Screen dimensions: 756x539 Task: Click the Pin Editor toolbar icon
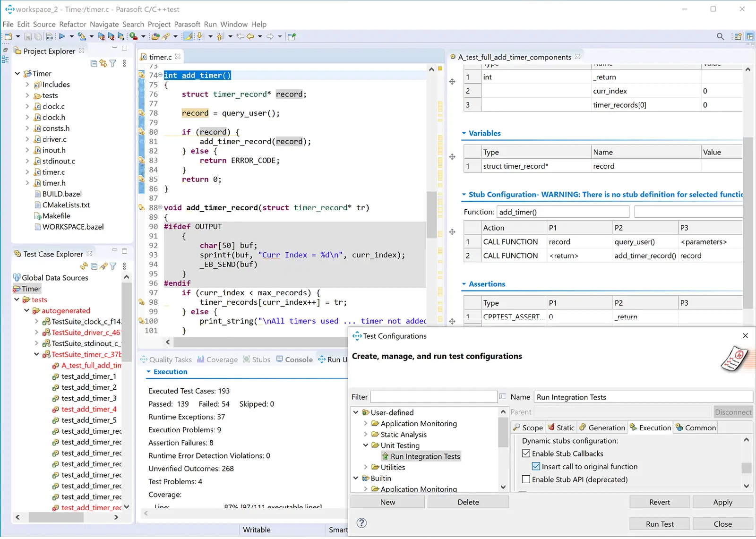click(x=292, y=36)
